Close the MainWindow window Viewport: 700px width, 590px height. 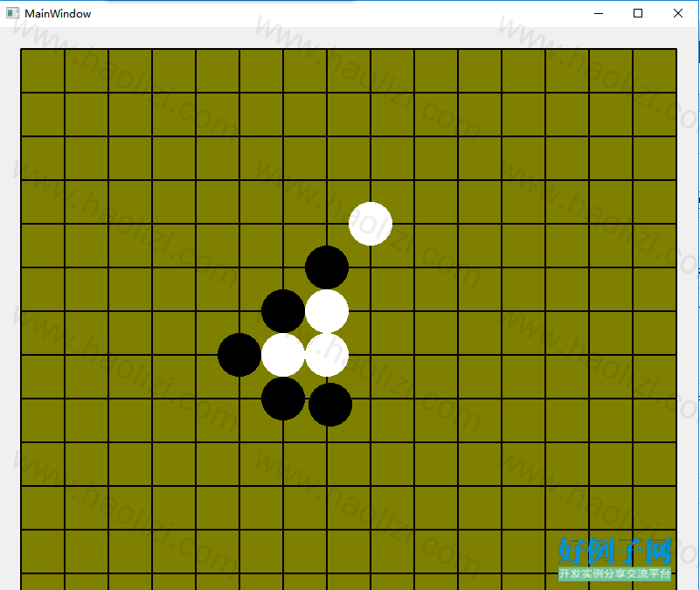[x=677, y=13]
